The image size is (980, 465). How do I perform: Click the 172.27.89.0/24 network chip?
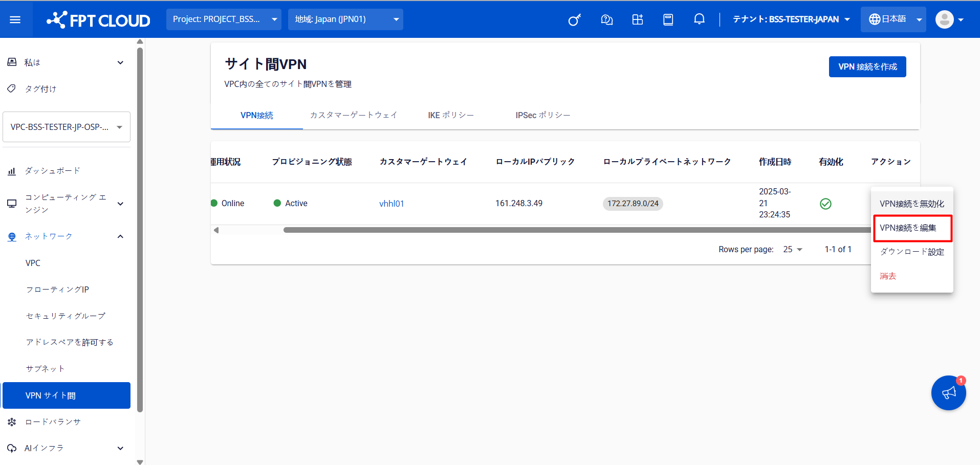click(x=633, y=204)
